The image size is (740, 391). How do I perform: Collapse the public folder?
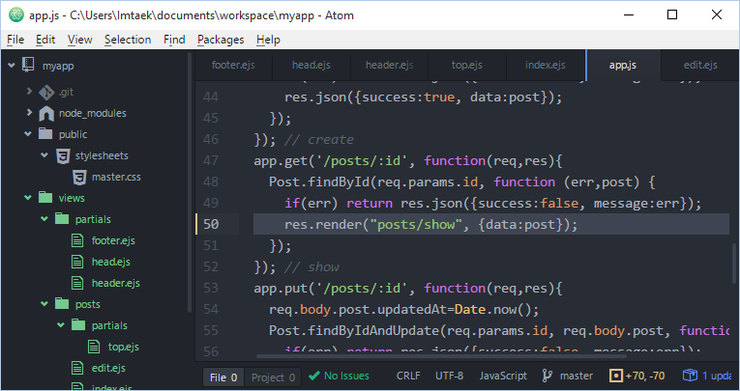click(28, 134)
